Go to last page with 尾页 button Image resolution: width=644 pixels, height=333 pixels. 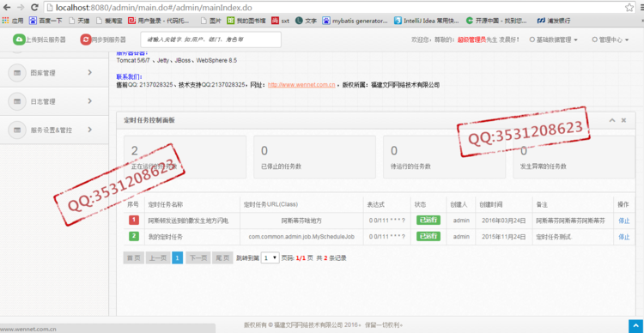222,257
